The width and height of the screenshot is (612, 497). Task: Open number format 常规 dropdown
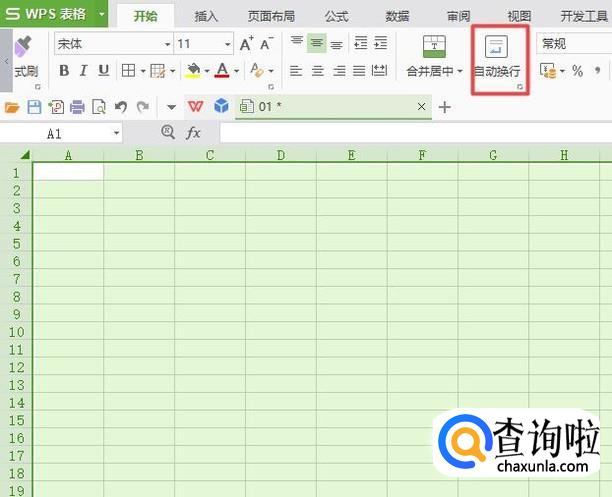[574, 43]
